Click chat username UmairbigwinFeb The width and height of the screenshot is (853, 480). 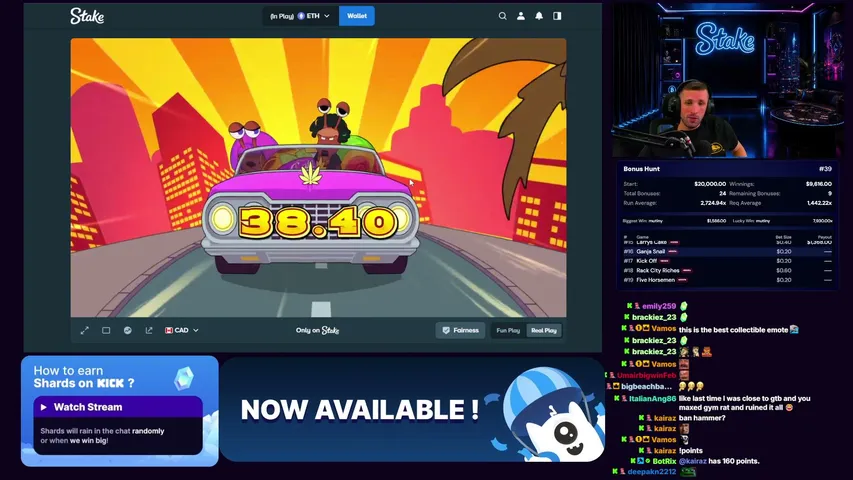(x=646, y=375)
